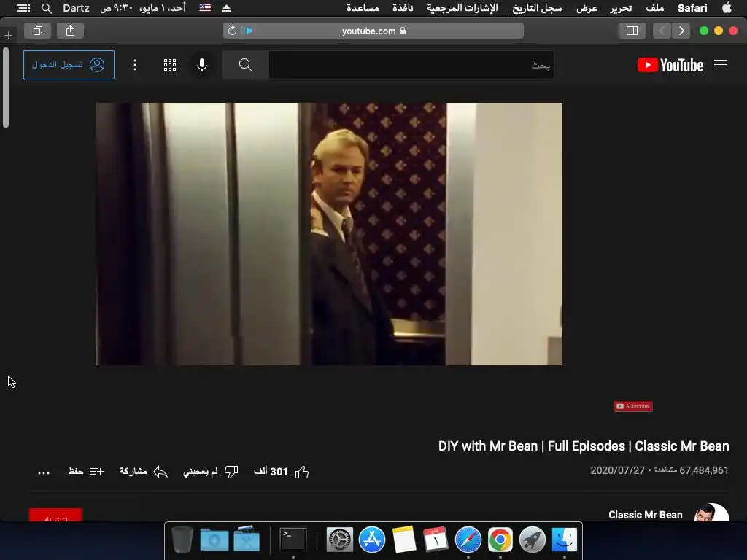
Task: Click the upload date 2020/07/27
Action: pos(617,470)
